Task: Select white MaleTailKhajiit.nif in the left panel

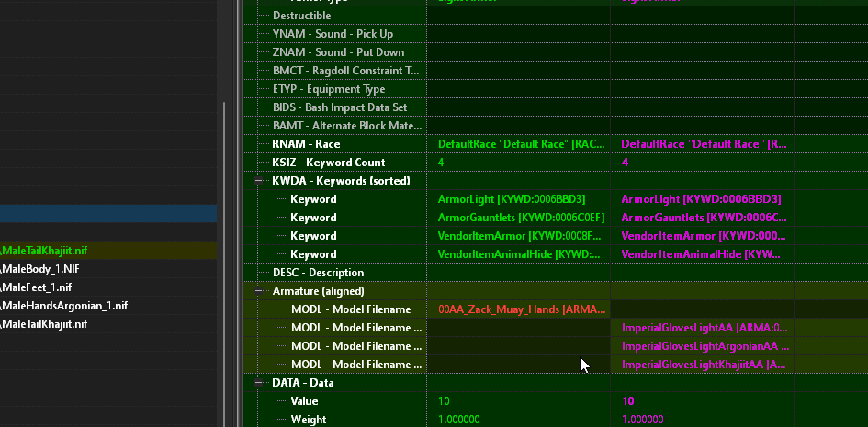Action: point(44,323)
